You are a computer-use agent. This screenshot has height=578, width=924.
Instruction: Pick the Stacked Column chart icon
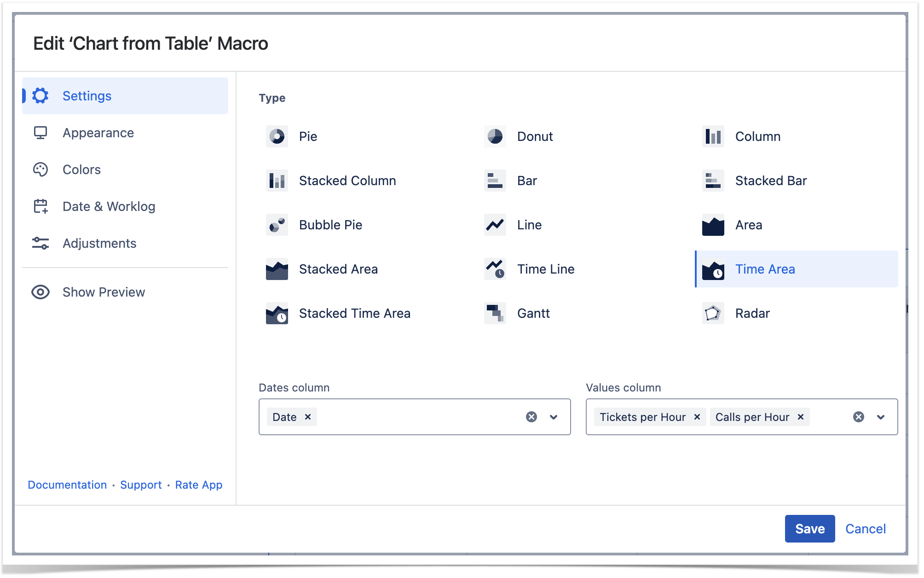coord(277,181)
